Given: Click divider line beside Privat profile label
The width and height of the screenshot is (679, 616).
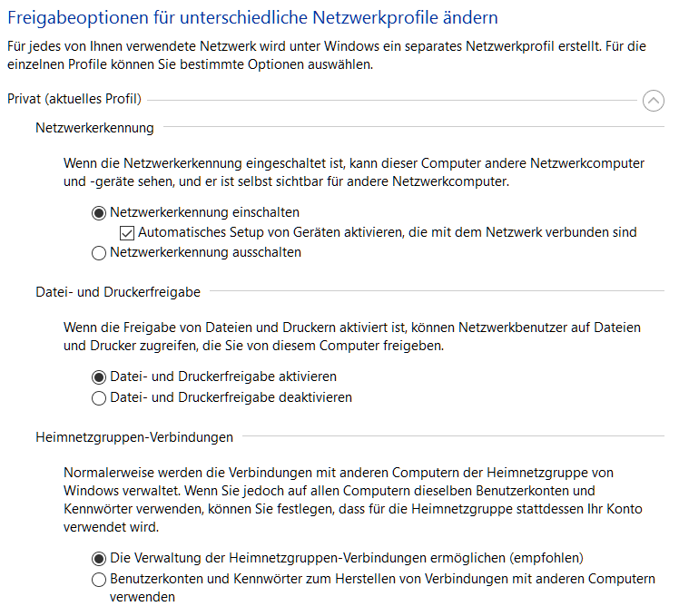Looking at the screenshot, I should pos(392,101).
